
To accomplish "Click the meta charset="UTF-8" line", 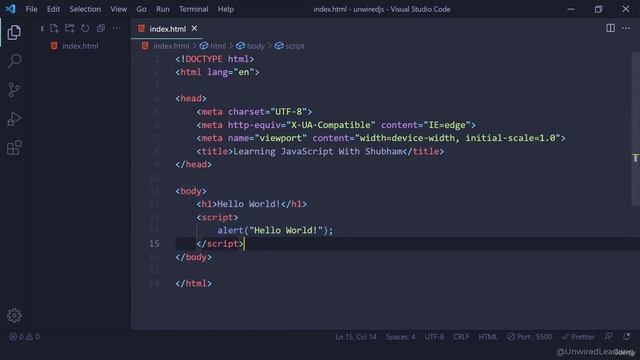I will coord(254,112).
